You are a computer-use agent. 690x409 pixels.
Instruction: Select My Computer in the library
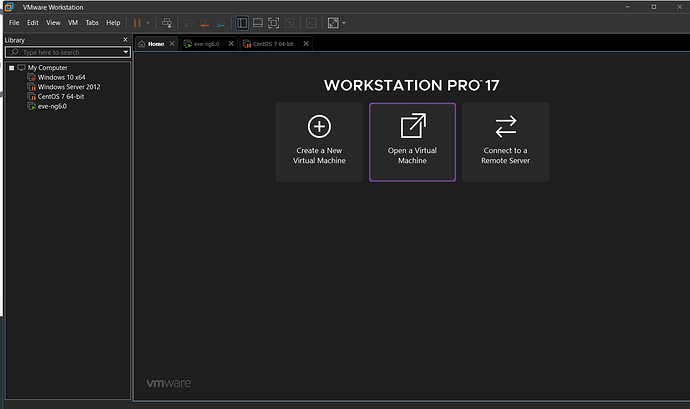(48, 68)
